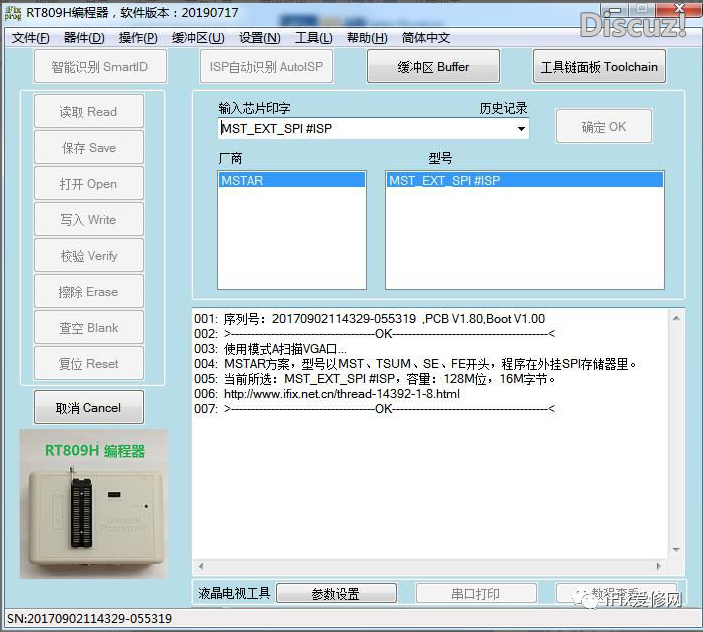Viewport: 703px width, 632px height.
Task: Click the 液晶电视工具 label
Action: (234, 593)
